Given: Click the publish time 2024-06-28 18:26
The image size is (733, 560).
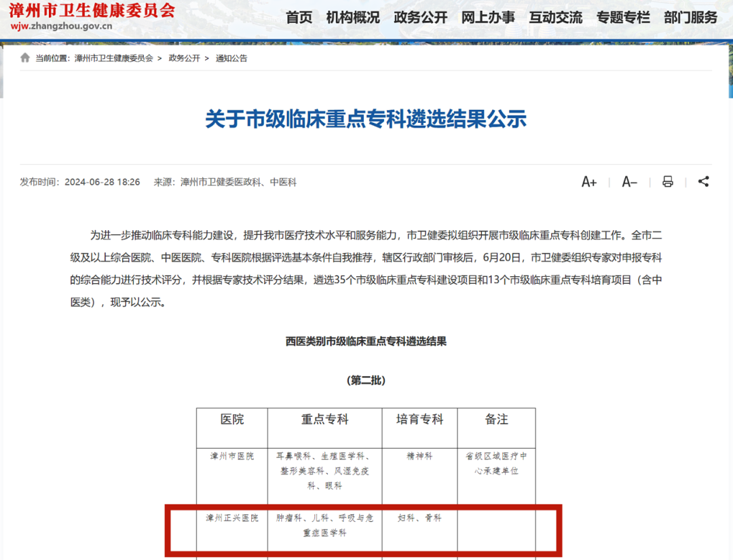Looking at the screenshot, I should pos(102,183).
